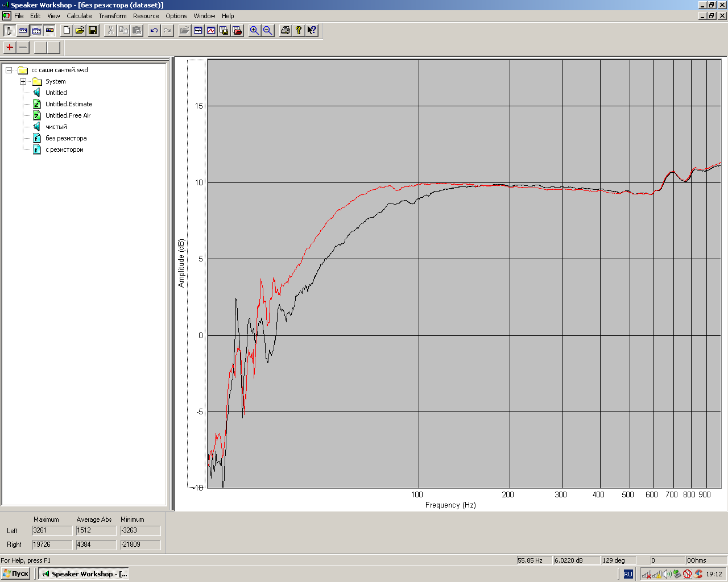Create a new file with the New icon
Viewport: 728px width, 582px height.
[x=67, y=30]
